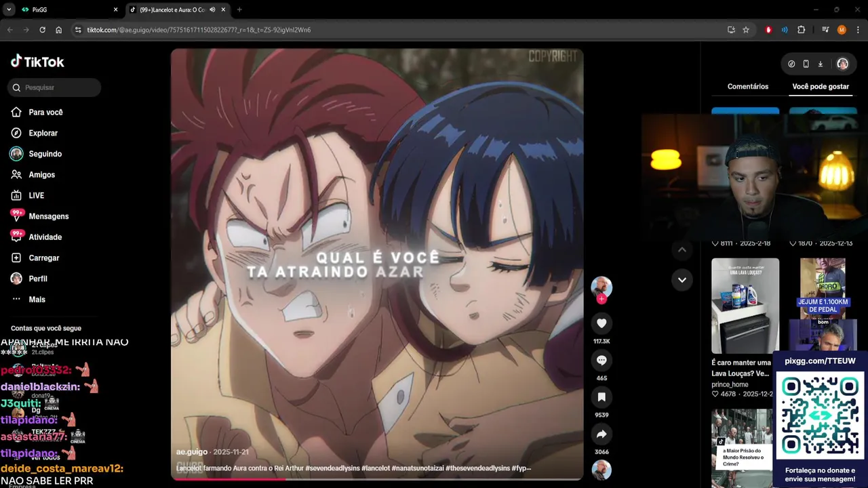Click the browser address bar URL
Viewport: 868px width, 488px height.
click(x=199, y=30)
